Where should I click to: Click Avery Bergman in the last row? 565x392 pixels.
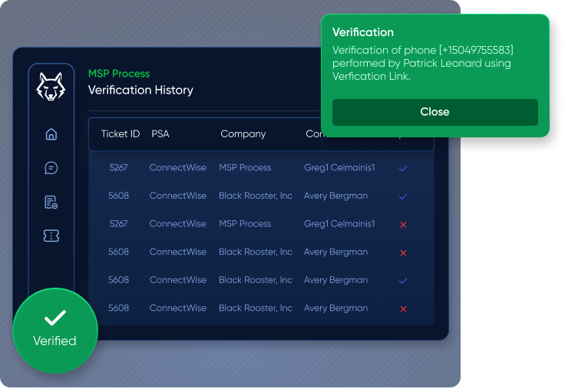[x=335, y=308]
